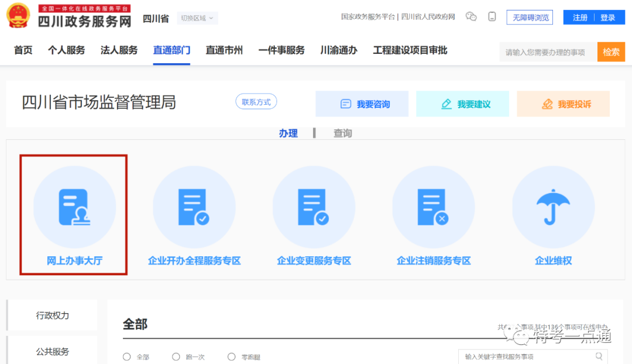Open 法人服务 navigation item

pos(119,50)
